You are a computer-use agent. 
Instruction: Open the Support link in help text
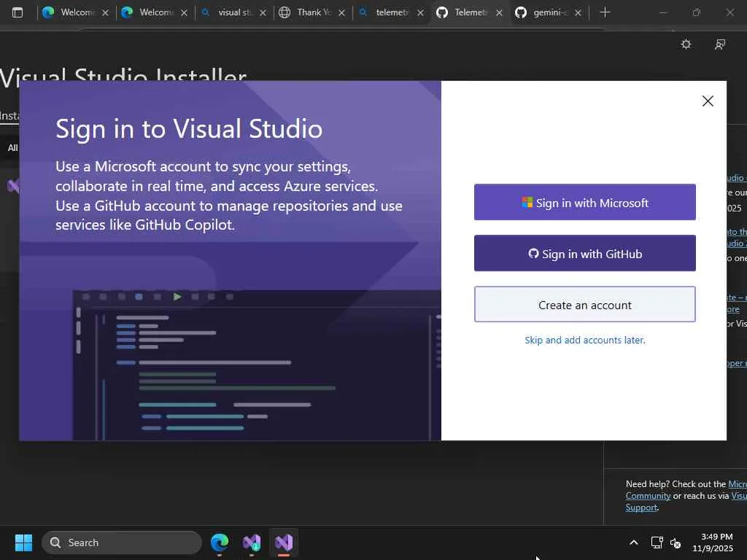click(x=641, y=507)
